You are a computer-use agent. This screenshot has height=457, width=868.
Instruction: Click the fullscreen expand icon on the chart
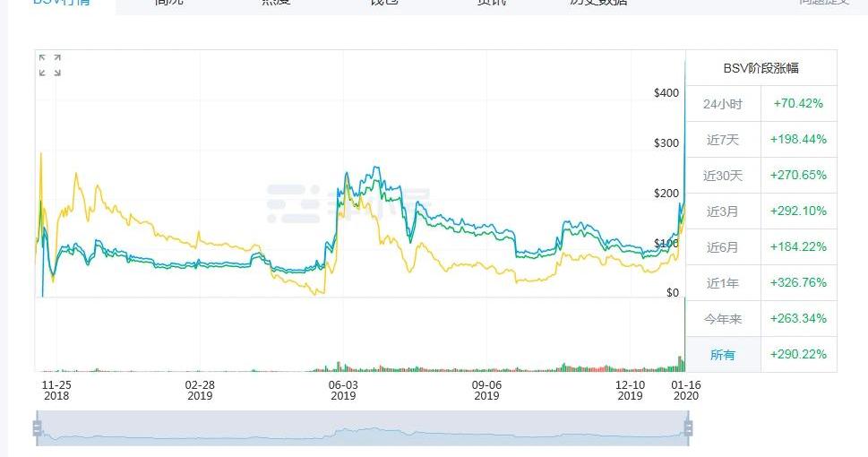50,65
